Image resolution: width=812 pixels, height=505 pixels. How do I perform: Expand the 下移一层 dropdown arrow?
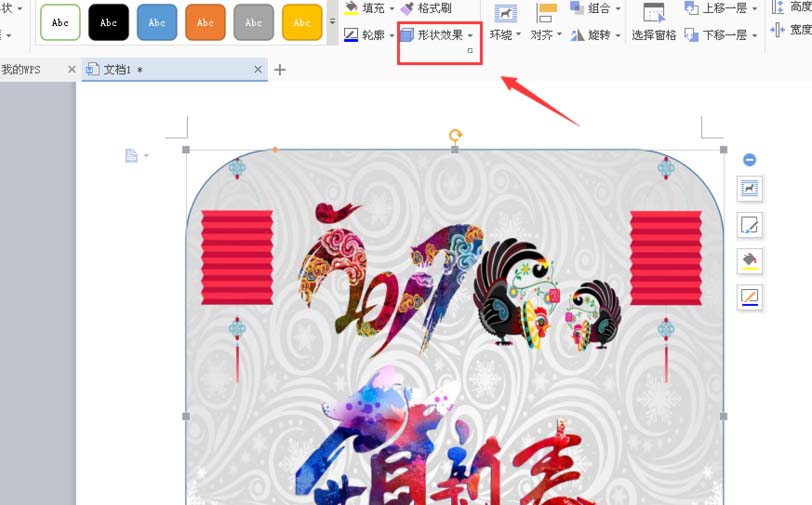[x=755, y=35]
